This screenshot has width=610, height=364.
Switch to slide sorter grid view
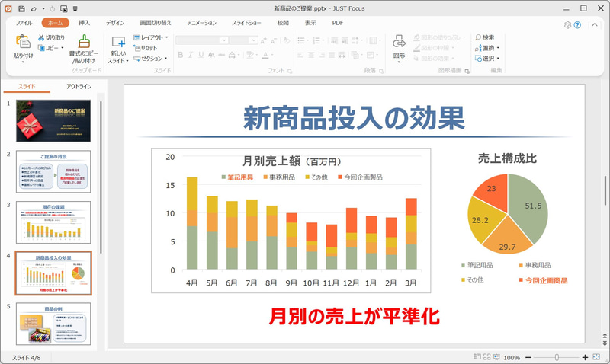coord(487,356)
